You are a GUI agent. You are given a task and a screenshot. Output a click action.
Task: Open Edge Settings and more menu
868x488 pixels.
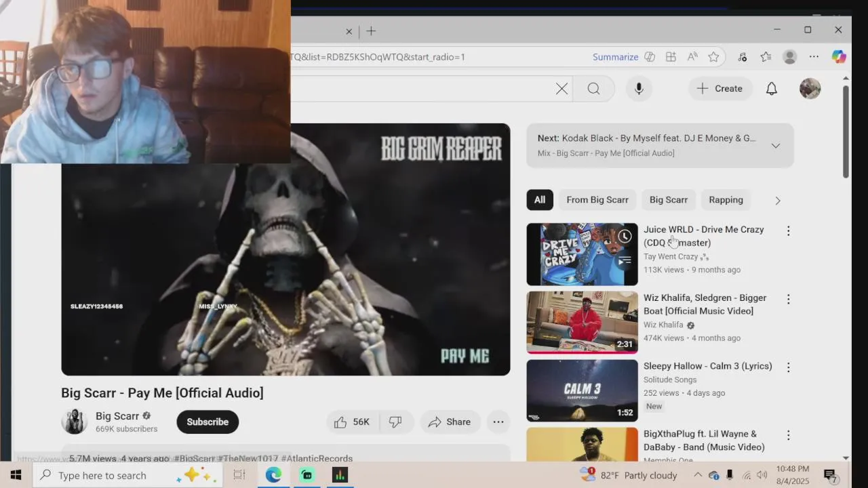point(814,57)
